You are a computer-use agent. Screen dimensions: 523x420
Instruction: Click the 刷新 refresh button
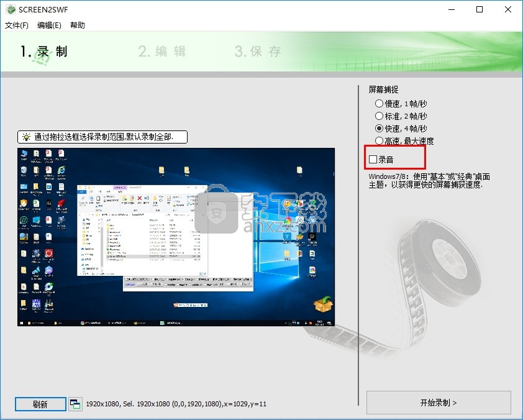click(40, 404)
